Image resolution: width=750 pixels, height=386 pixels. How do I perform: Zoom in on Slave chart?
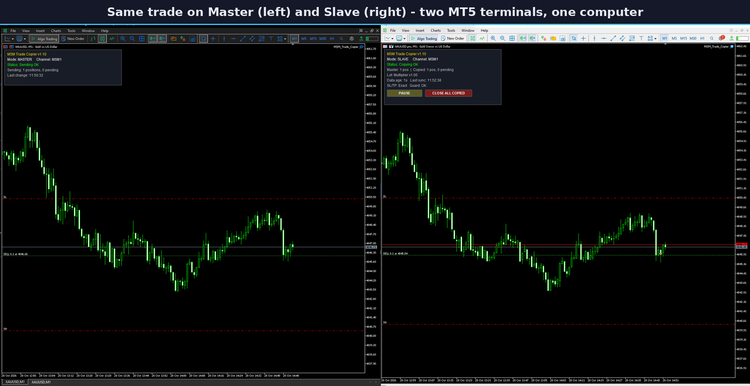pos(493,38)
